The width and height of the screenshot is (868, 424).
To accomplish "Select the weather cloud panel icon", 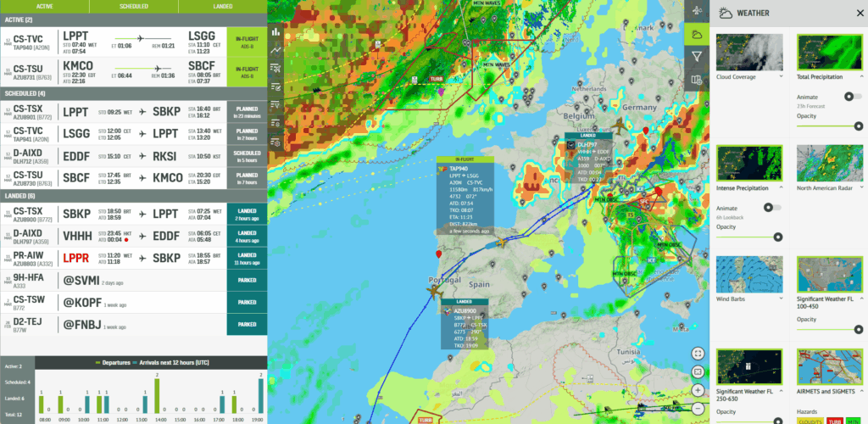I will 697,34.
